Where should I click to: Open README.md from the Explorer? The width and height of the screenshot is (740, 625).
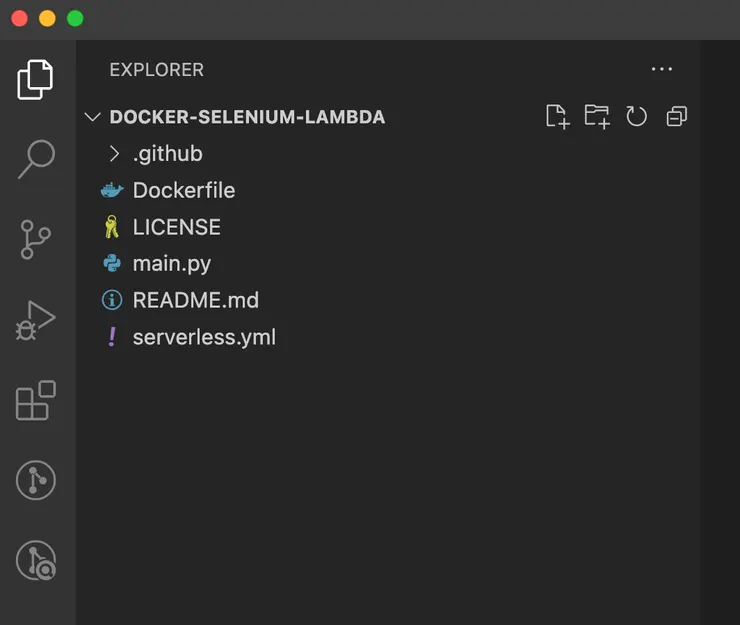pos(195,300)
